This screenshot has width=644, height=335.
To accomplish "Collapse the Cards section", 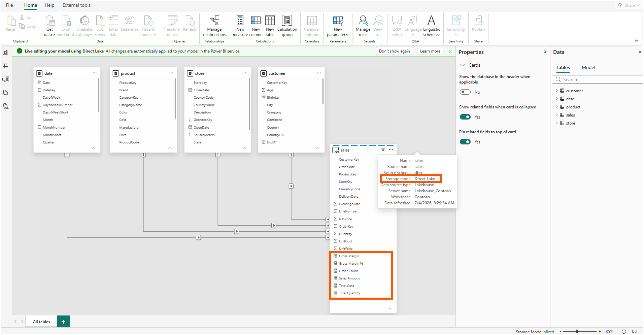I will tap(463, 65).
